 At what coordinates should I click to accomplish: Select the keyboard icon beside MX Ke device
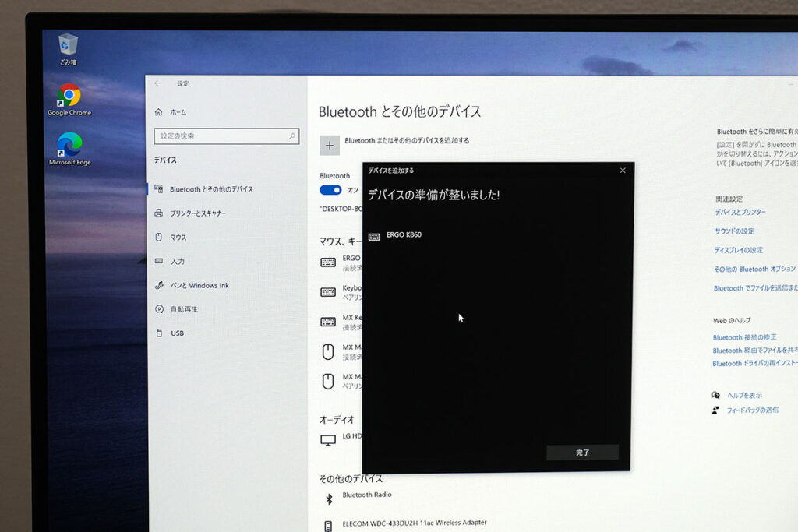pyautogui.click(x=328, y=322)
